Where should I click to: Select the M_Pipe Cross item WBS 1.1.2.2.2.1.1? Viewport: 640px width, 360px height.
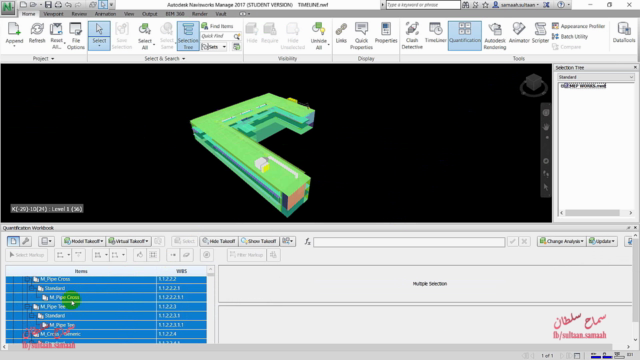click(106, 297)
